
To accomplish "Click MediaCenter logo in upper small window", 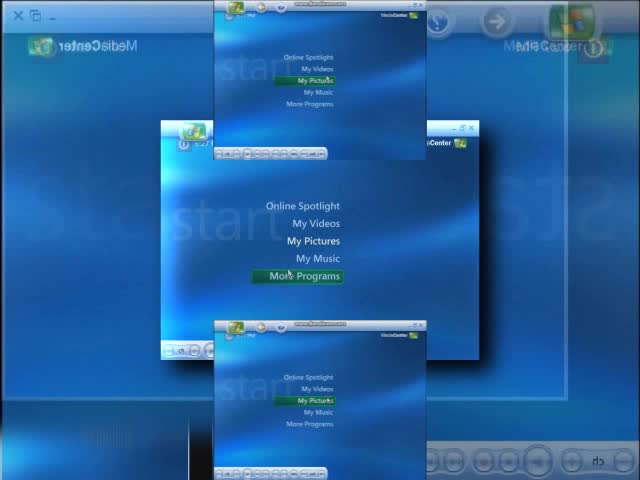I will (x=399, y=16).
